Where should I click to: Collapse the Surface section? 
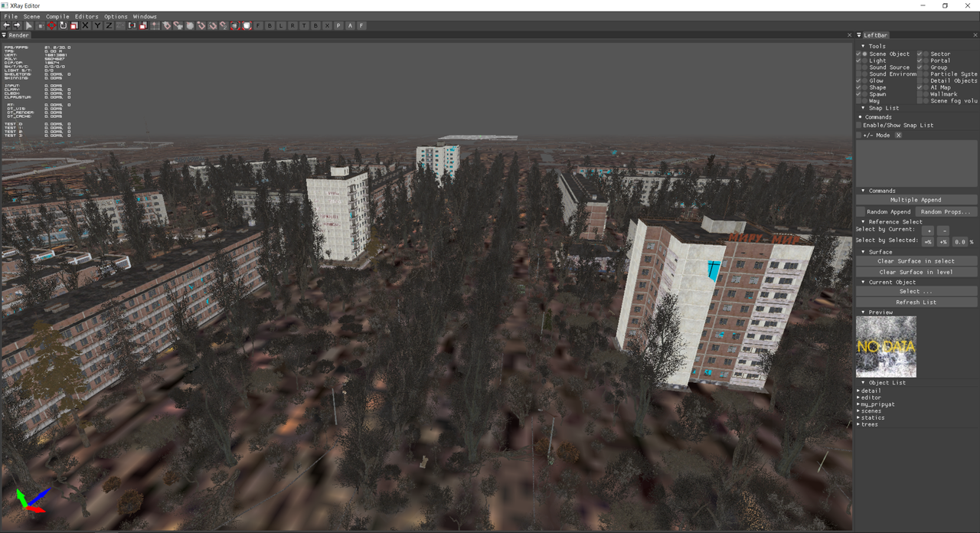[x=864, y=252]
